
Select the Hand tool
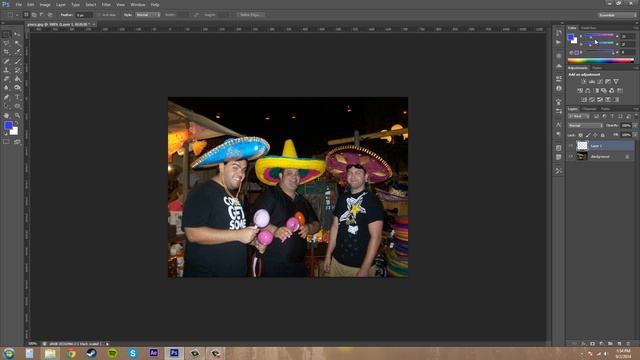[x=6, y=116]
